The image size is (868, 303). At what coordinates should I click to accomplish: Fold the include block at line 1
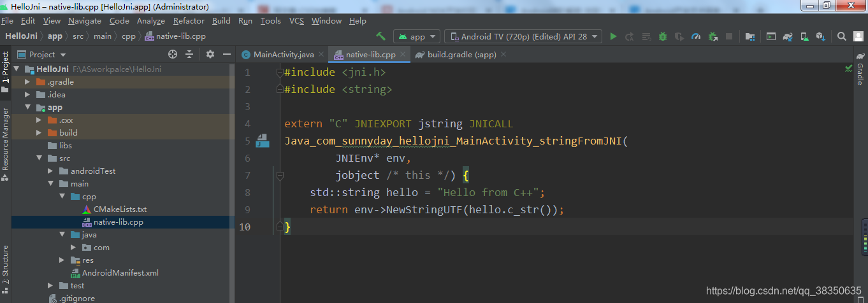[x=280, y=73]
